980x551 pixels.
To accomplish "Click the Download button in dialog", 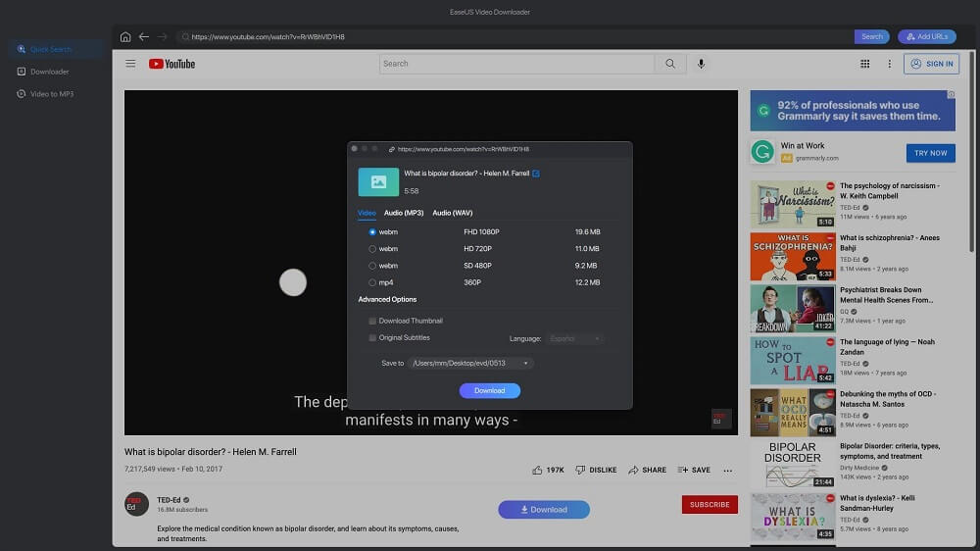I will pyautogui.click(x=489, y=390).
